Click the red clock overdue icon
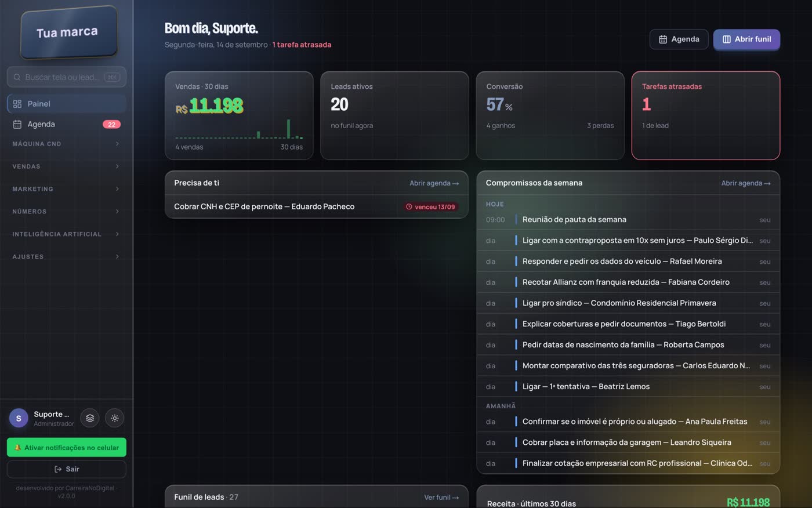The width and height of the screenshot is (812, 508). [409, 207]
